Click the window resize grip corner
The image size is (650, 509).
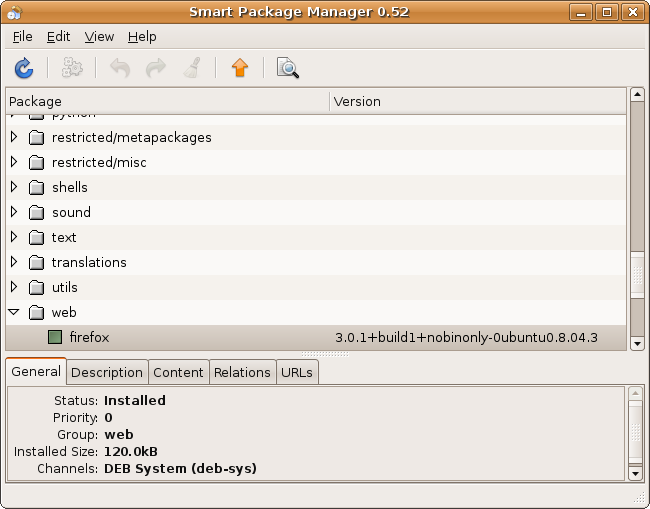click(640, 499)
